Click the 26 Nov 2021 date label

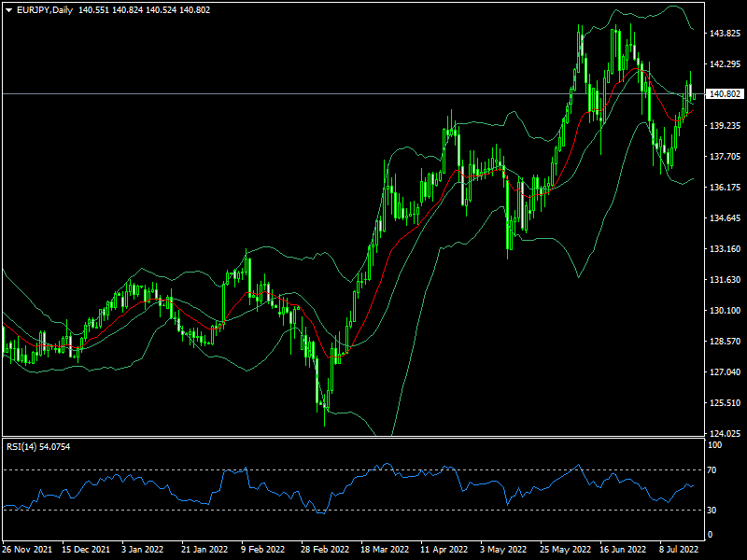pyautogui.click(x=27, y=550)
